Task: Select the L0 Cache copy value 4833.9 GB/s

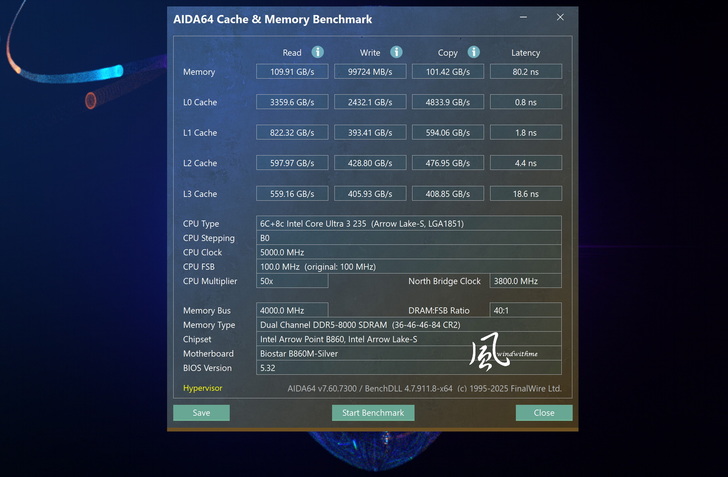Action: pyautogui.click(x=448, y=102)
